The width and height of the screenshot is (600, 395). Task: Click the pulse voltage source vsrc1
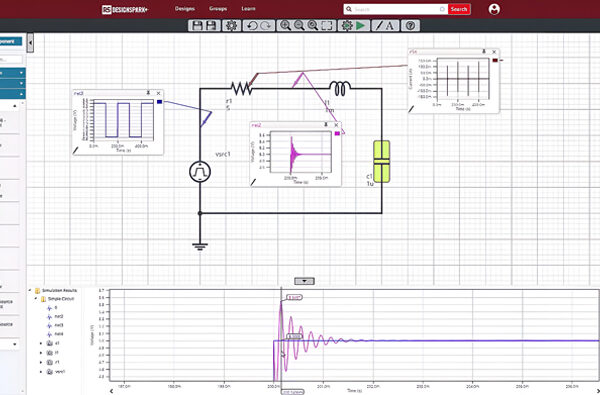click(x=200, y=171)
